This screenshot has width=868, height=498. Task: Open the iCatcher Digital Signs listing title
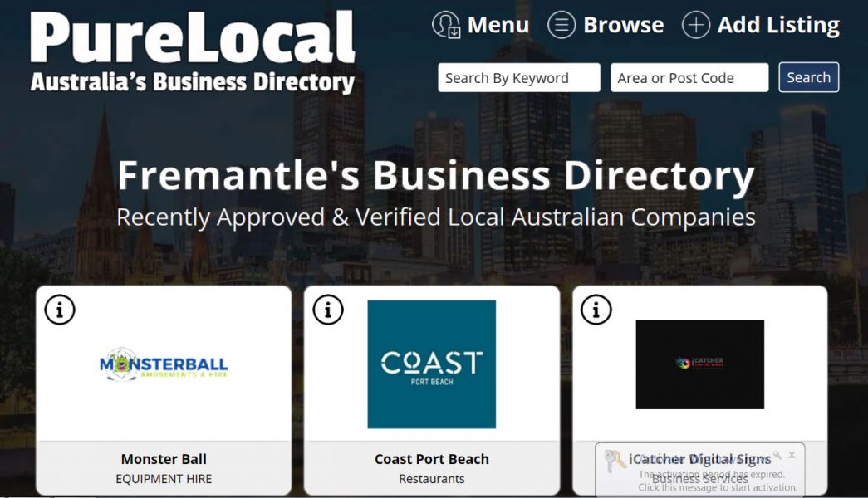[699, 459]
